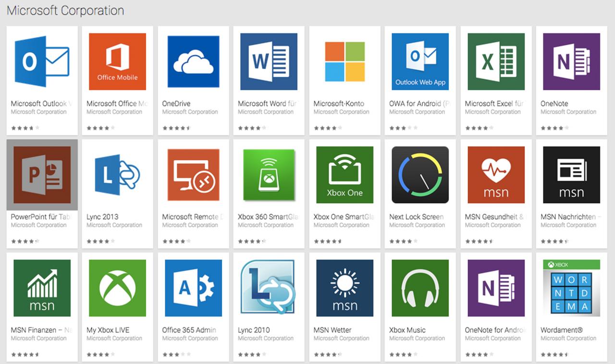Click the Lync 2013 title text
The height and width of the screenshot is (364, 615).
point(102,217)
